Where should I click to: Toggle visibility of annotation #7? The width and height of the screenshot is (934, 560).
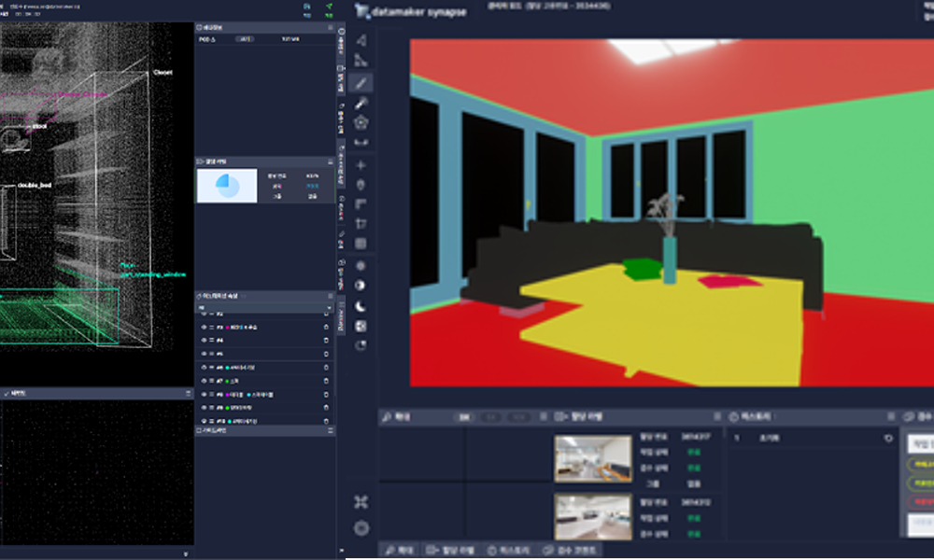204,381
